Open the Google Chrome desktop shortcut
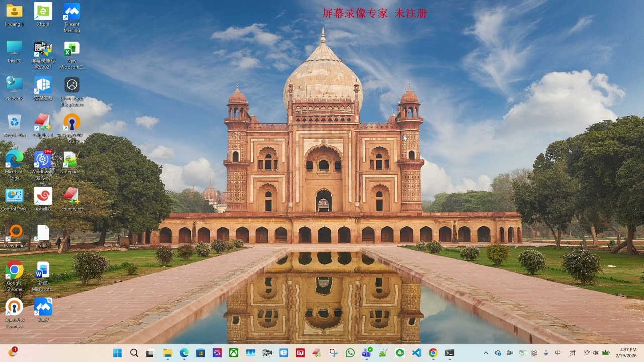 tap(14, 276)
